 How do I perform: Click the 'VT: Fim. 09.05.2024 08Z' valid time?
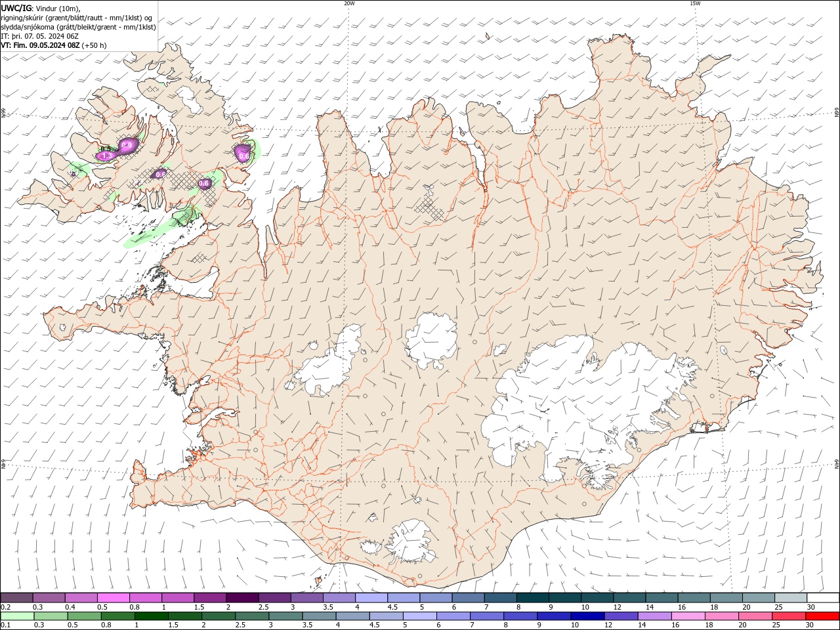[x=41, y=45]
